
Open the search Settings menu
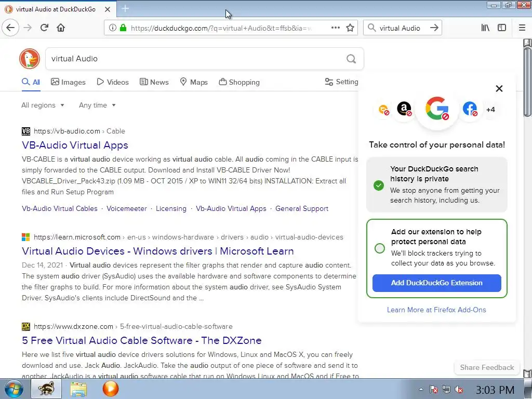click(x=341, y=82)
